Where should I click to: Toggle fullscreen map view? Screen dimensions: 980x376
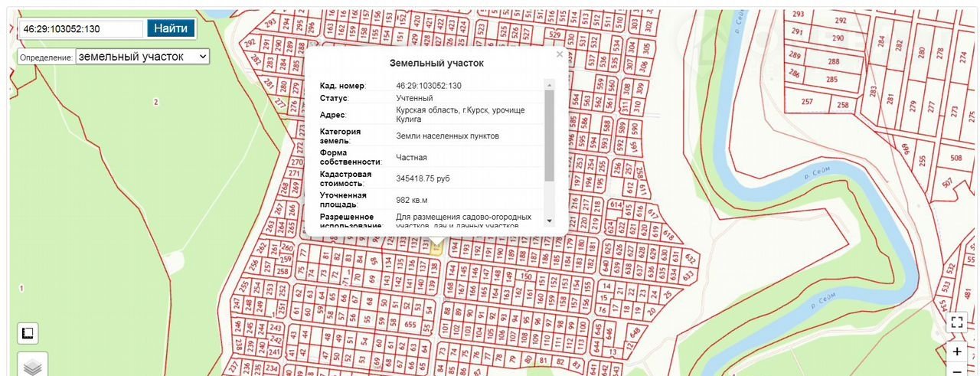[956, 322]
